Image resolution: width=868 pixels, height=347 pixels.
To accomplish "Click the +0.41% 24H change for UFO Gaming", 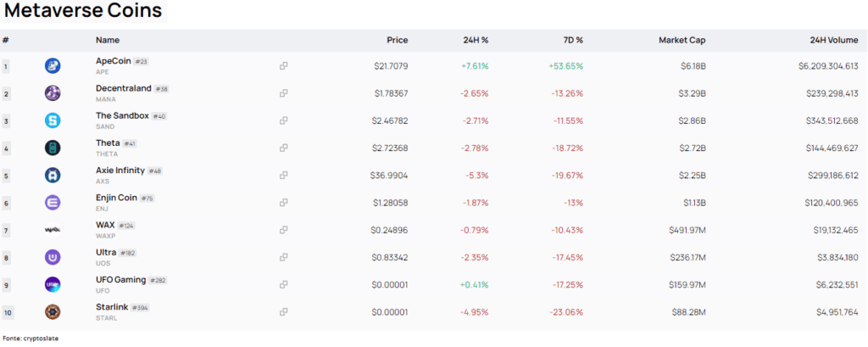I will pyautogui.click(x=475, y=284).
